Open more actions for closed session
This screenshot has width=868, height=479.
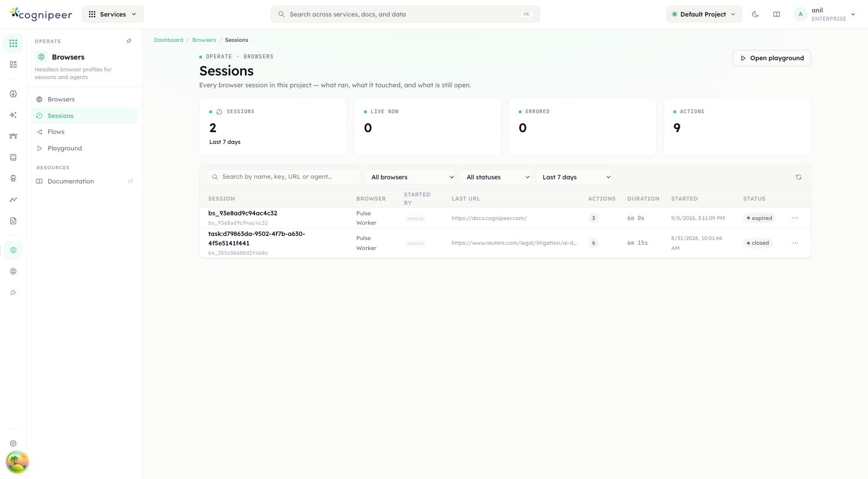[795, 243]
